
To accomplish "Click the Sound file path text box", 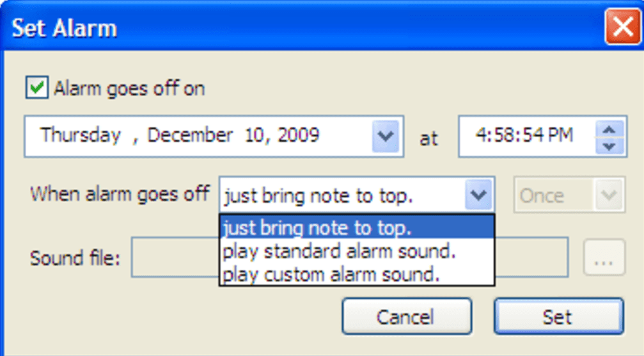I will (x=173, y=258).
